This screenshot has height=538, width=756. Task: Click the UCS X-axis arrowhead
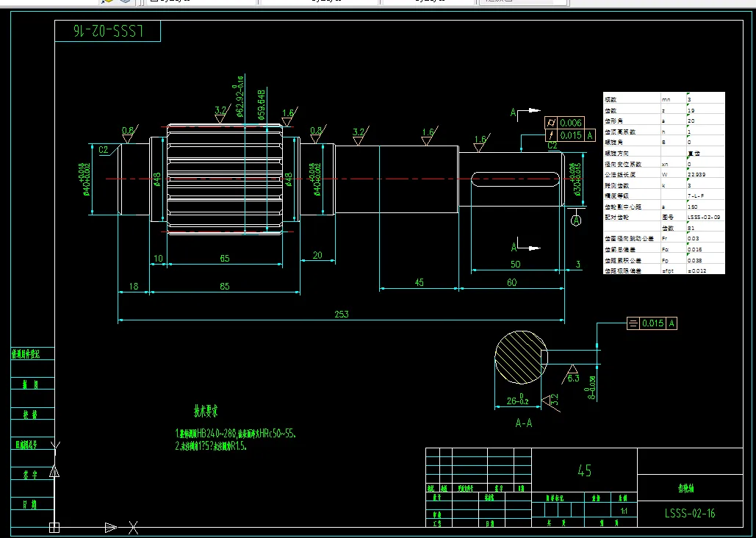pos(110,527)
